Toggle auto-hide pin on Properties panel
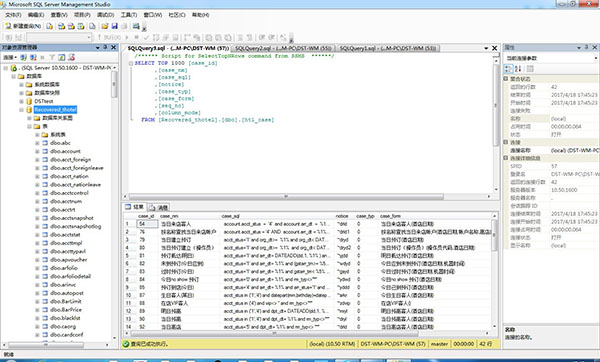 (x=587, y=47)
